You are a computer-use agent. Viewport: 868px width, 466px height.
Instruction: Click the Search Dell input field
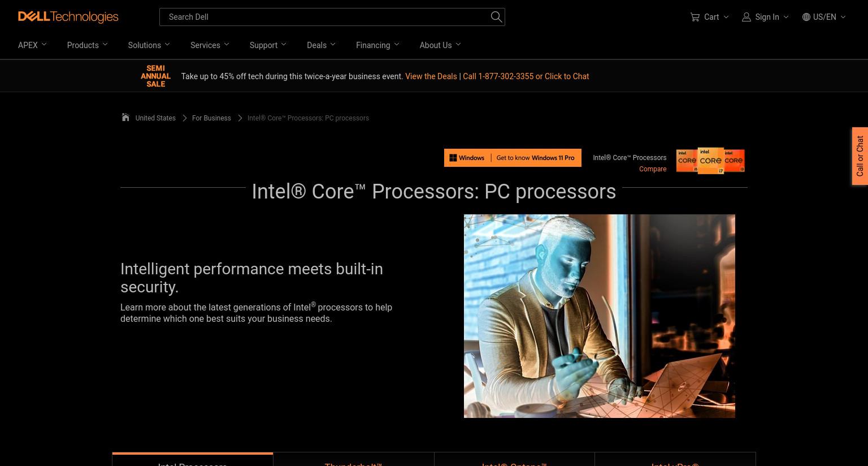325,17
